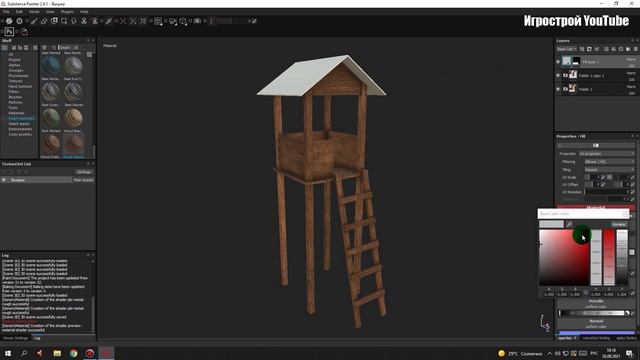Open the Edit menu

click(19, 12)
